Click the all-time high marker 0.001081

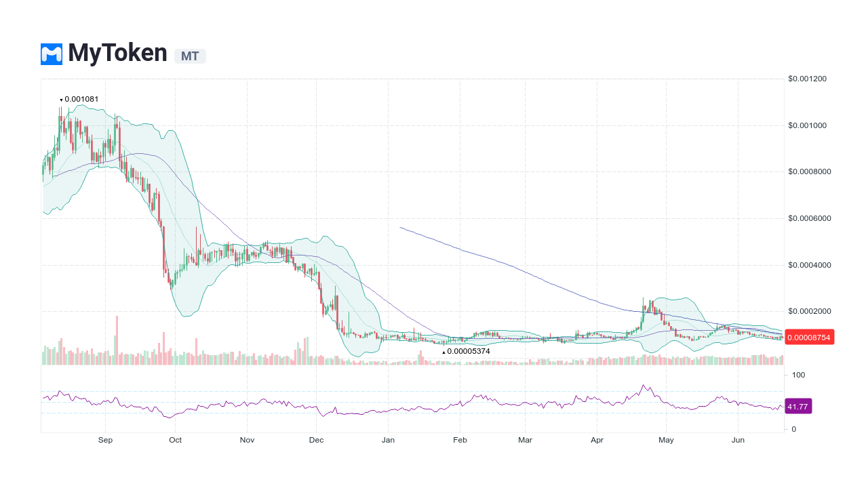coord(79,99)
